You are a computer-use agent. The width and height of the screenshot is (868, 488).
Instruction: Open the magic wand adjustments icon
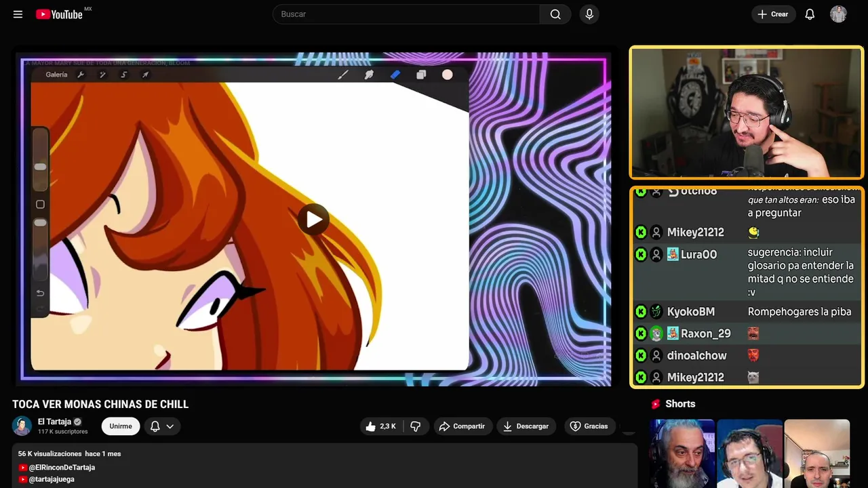(x=102, y=75)
